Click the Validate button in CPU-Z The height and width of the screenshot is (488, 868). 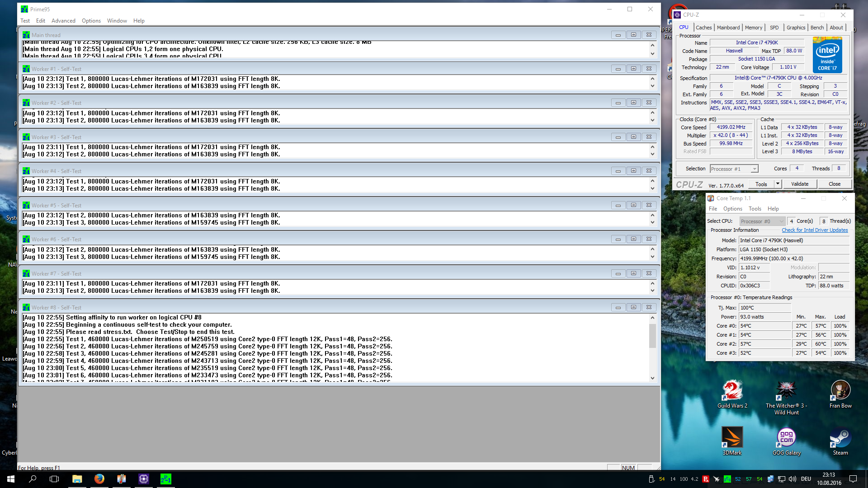(799, 184)
